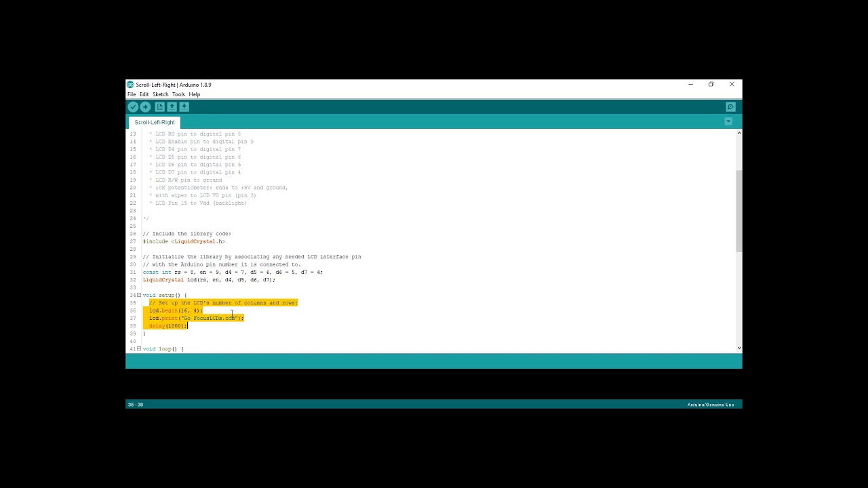Click the vertical scrollbar thumb

[738, 210]
